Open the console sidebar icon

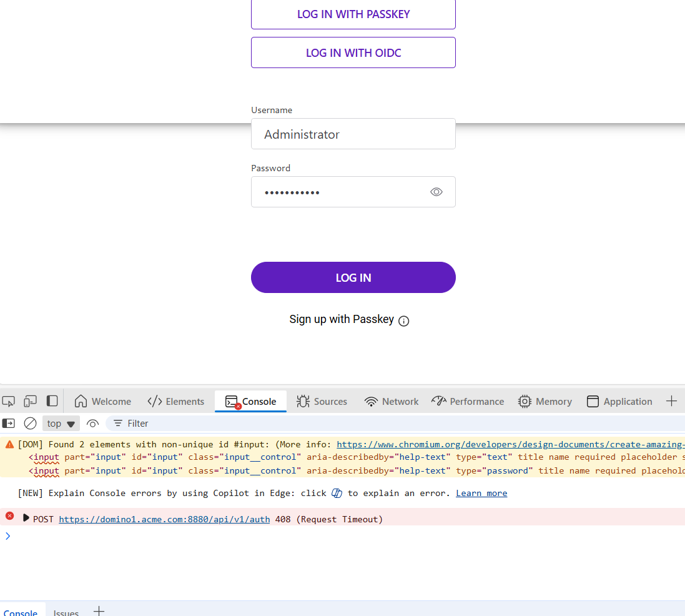9,423
